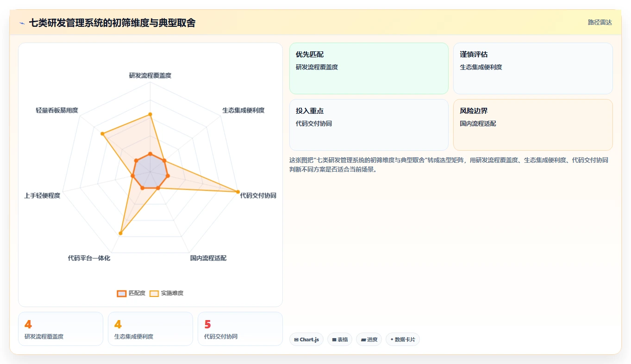Click the lightning icon beside the page title
This screenshot has width=631, height=364.
[x=22, y=23]
